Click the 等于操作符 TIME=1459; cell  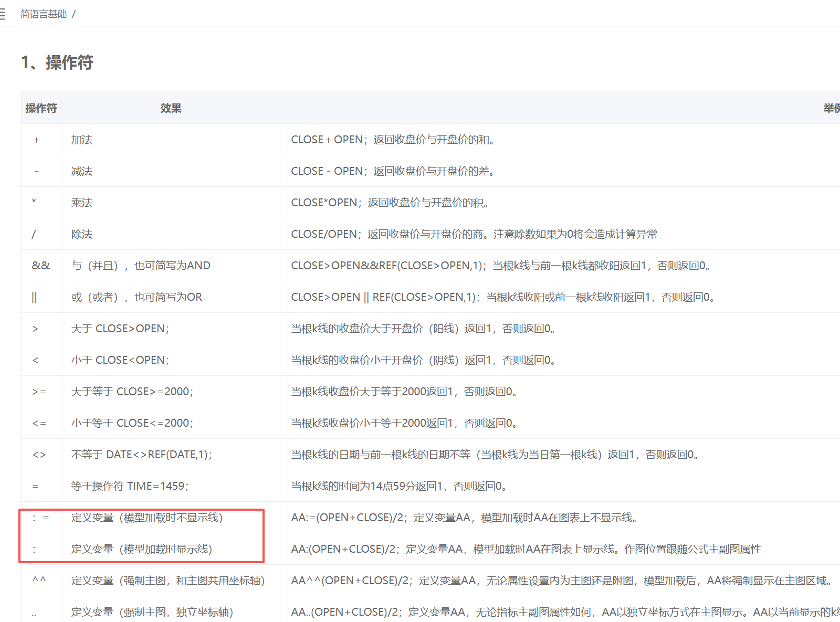coord(130,486)
